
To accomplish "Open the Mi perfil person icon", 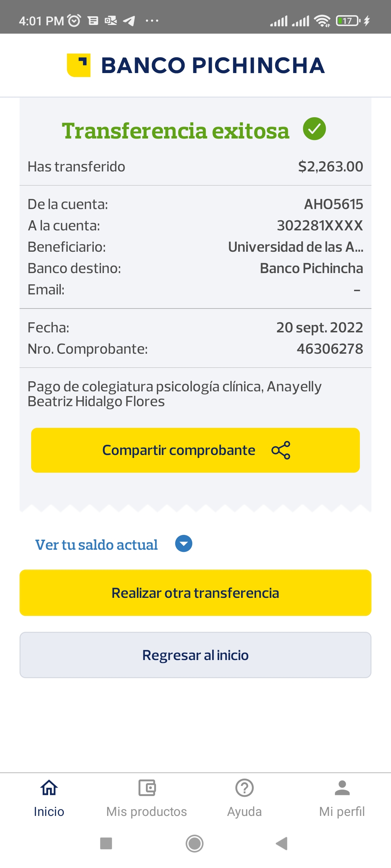I will [342, 788].
